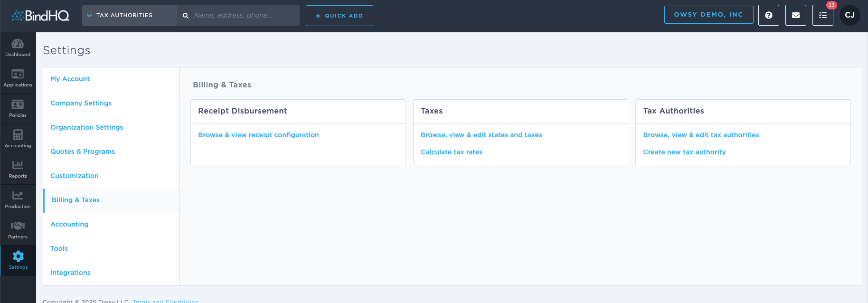Viewport: 868px width, 303px height.
Task: Open the CJ user avatar menu
Action: coord(850,15)
